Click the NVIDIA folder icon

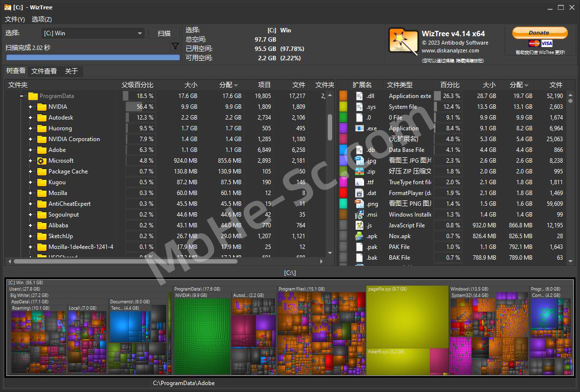tap(42, 107)
